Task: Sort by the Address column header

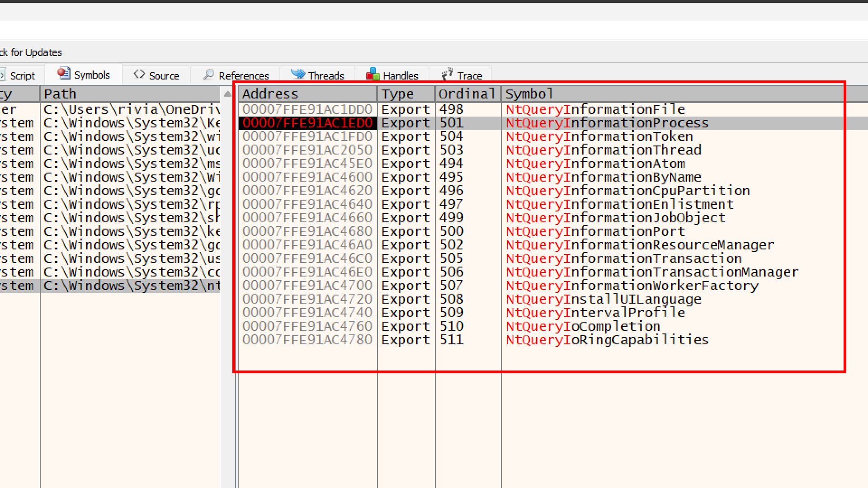Action: coord(270,94)
